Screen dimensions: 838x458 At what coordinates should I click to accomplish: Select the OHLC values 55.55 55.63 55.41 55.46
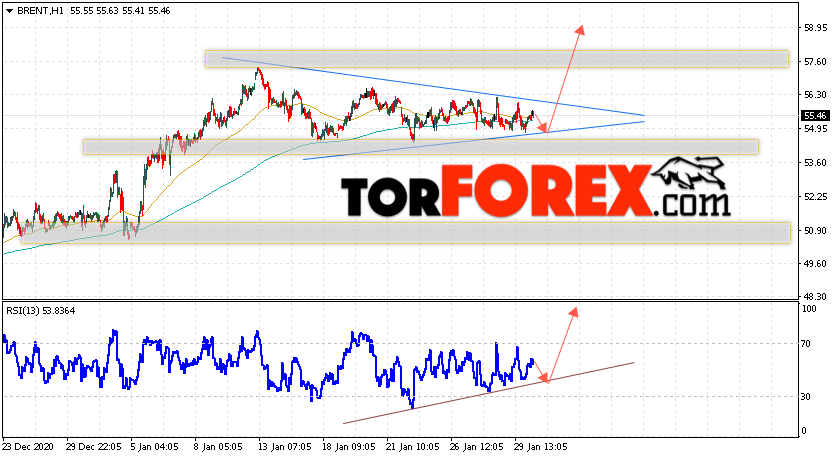click(120, 11)
